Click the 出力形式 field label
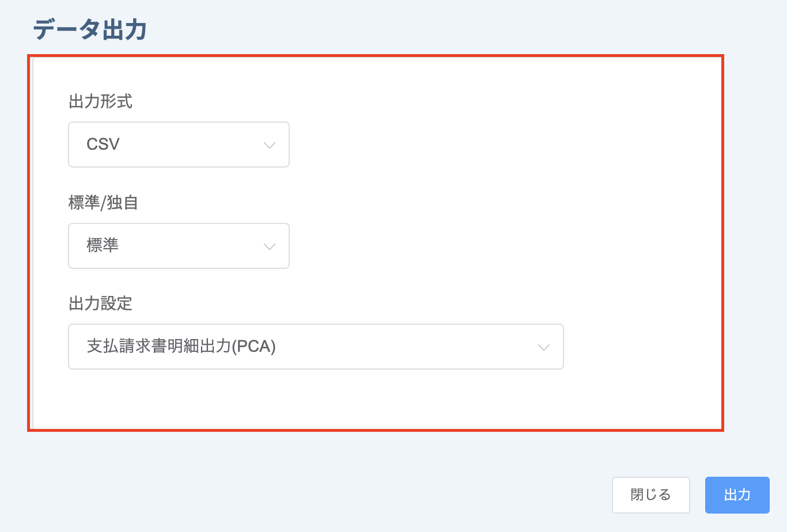 click(101, 101)
